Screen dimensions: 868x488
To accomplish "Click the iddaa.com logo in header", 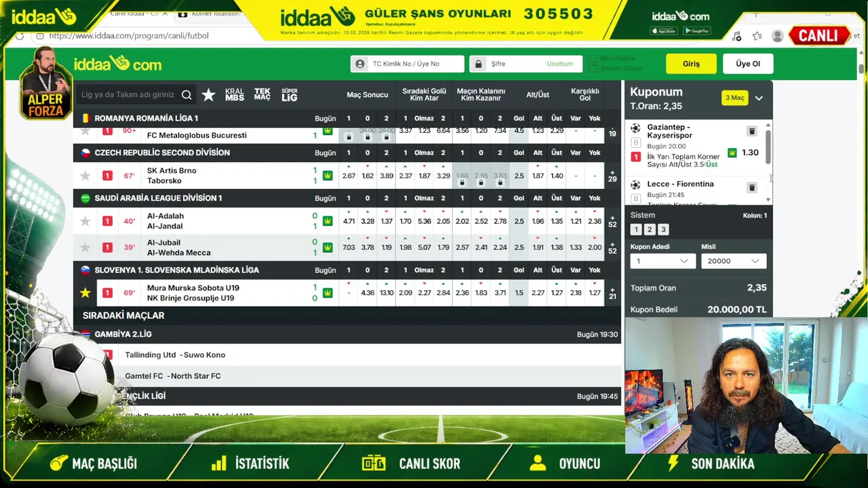I will 118,64.
